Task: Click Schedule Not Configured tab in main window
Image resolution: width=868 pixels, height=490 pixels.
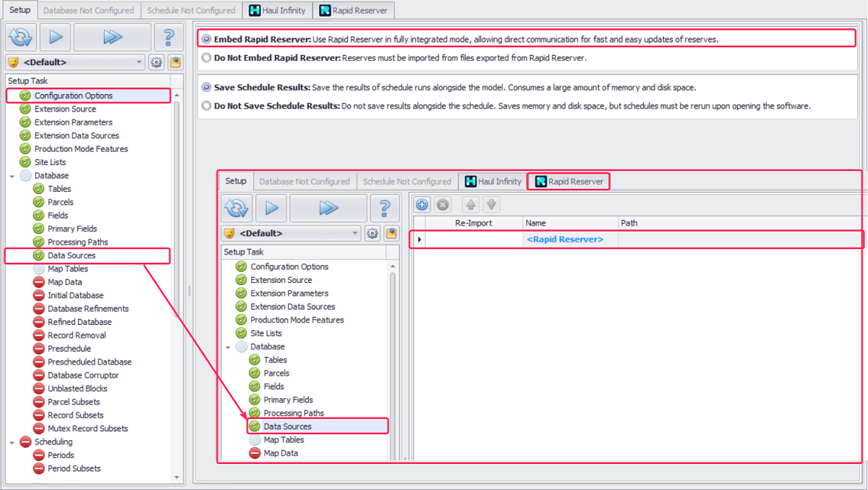Action: 191,11
